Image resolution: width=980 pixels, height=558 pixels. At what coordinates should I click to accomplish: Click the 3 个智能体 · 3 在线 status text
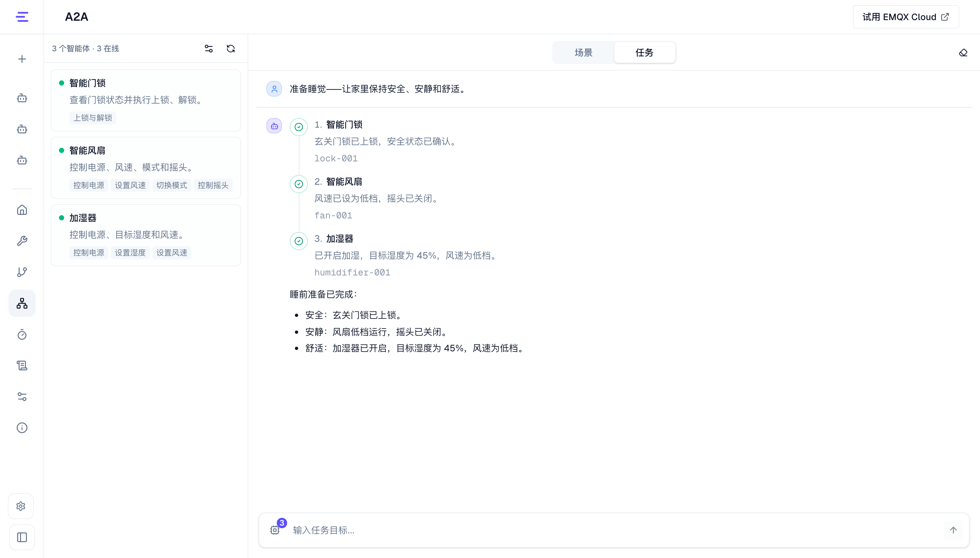86,49
